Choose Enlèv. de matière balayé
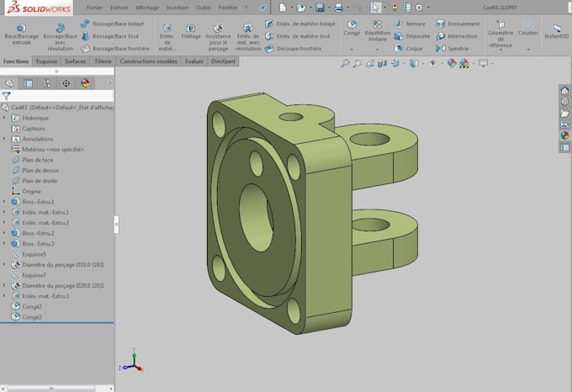This screenshot has width=572, height=392. (x=299, y=24)
